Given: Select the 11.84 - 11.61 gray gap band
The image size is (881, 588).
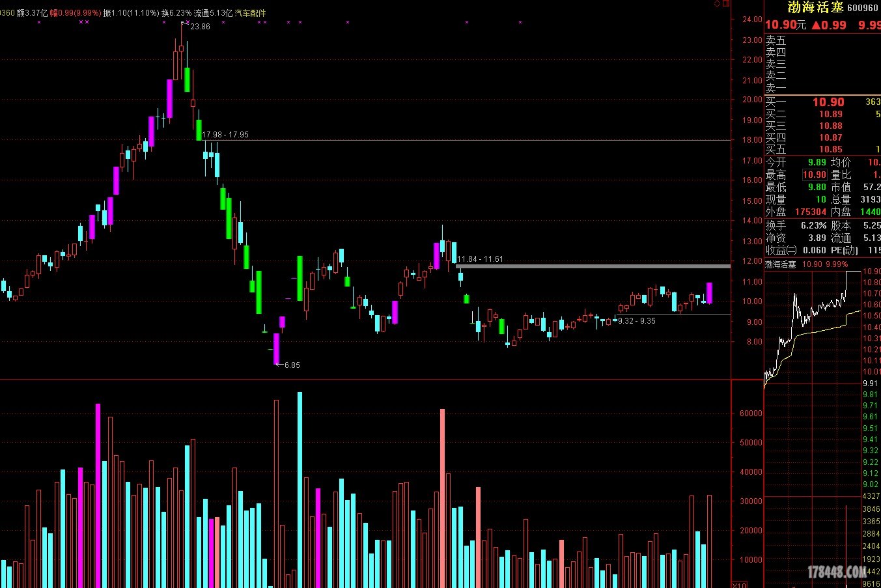Looking at the screenshot, I should click(593, 266).
